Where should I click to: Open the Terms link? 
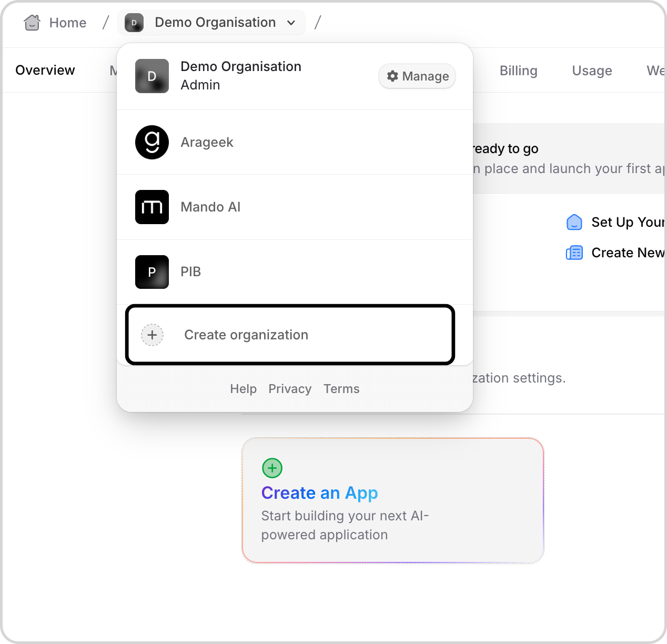click(x=341, y=389)
